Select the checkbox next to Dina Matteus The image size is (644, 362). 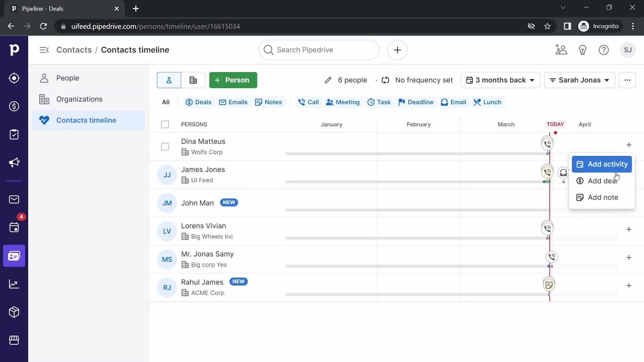165,146
